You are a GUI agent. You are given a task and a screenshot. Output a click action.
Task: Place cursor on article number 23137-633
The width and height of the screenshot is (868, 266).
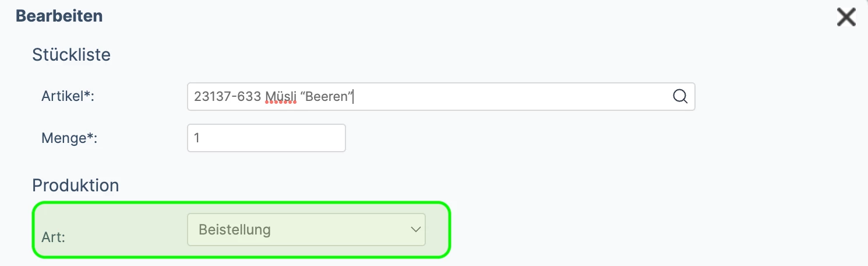[x=227, y=96]
